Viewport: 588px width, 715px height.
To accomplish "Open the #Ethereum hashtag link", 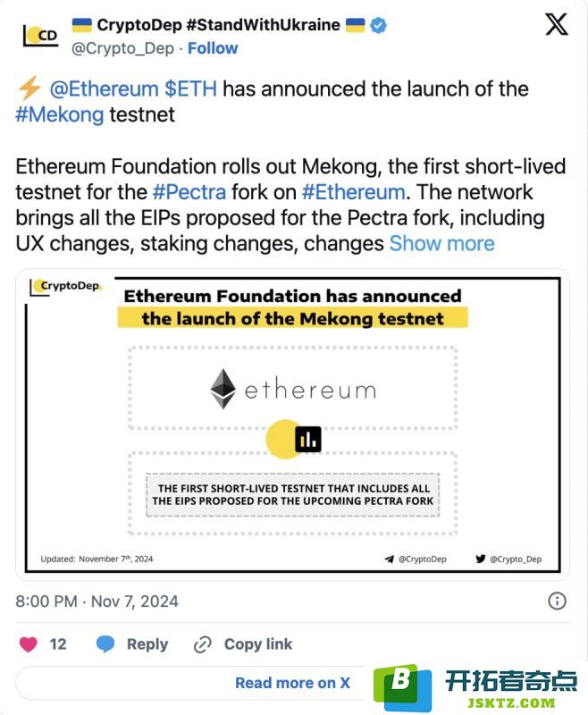I will (353, 192).
